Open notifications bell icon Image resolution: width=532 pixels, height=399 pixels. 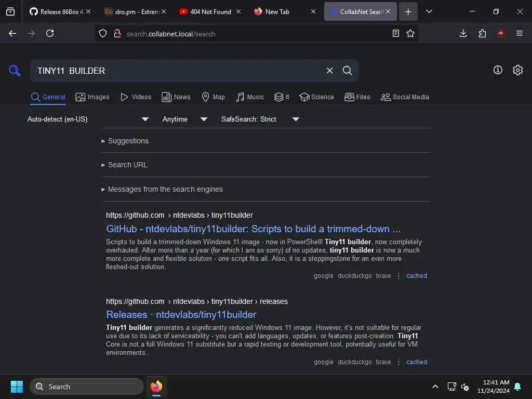click(518, 387)
